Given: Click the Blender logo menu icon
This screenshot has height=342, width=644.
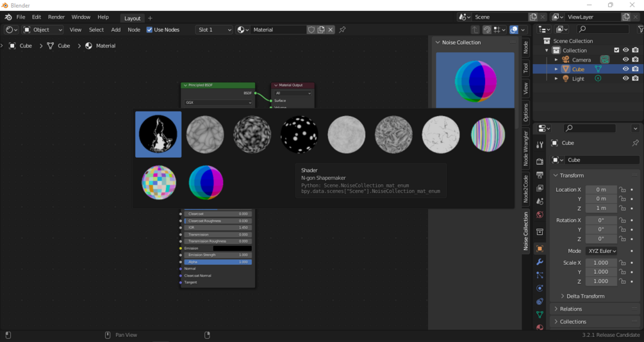Looking at the screenshot, I should (8, 17).
